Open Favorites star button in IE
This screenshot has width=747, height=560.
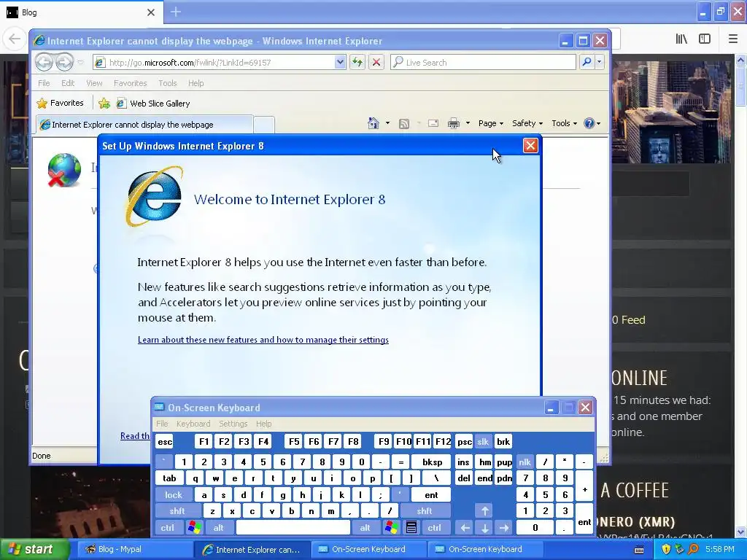60,103
